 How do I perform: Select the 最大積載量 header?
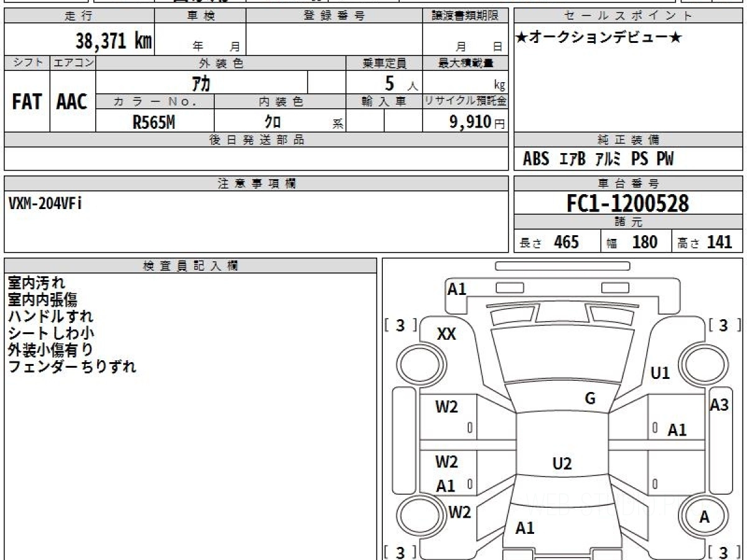(465, 63)
